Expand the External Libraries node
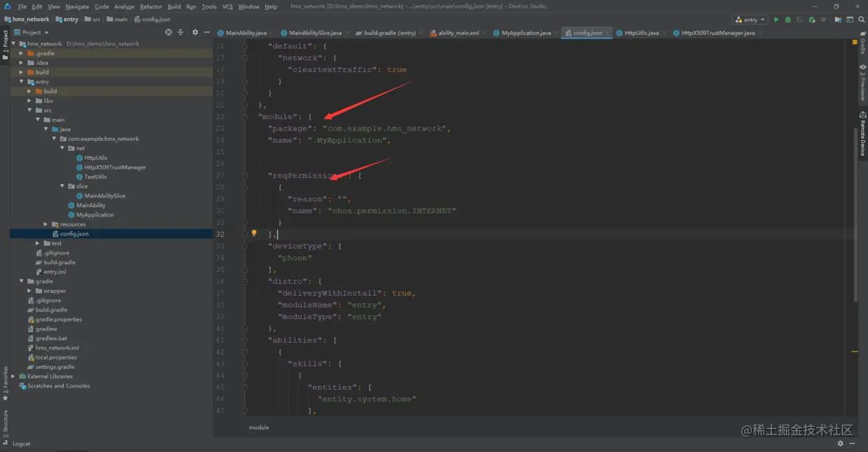This screenshot has width=868, height=452. pyautogui.click(x=13, y=376)
